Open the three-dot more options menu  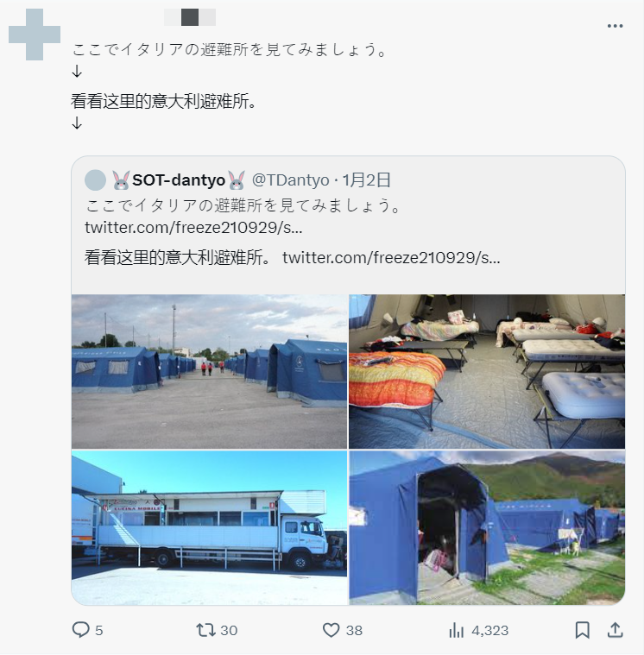(615, 26)
